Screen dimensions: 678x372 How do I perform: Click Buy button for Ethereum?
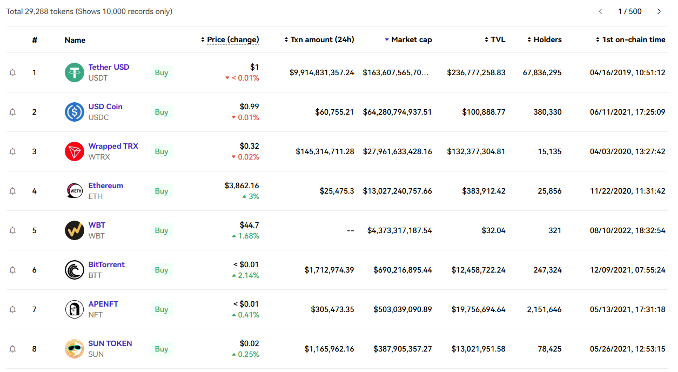[161, 191]
